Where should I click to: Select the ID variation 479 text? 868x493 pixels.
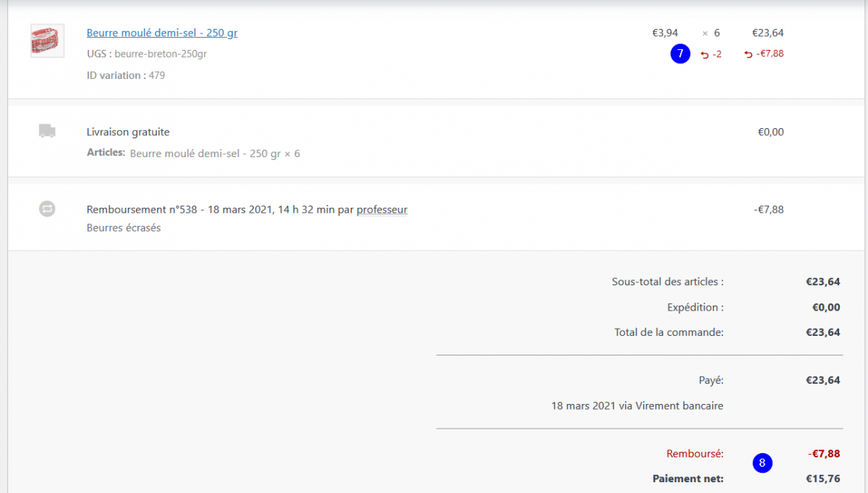pos(126,75)
